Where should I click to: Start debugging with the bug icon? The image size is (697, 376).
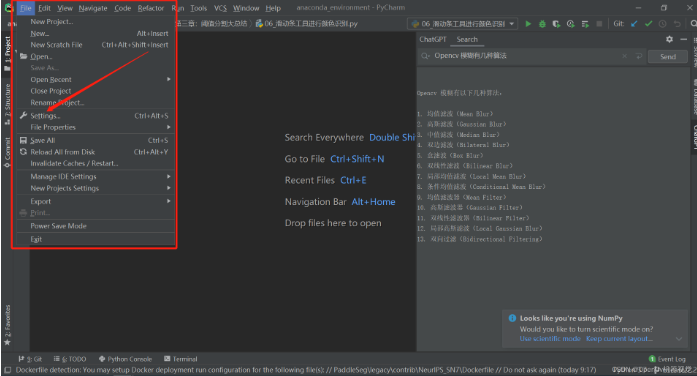click(542, 24)
